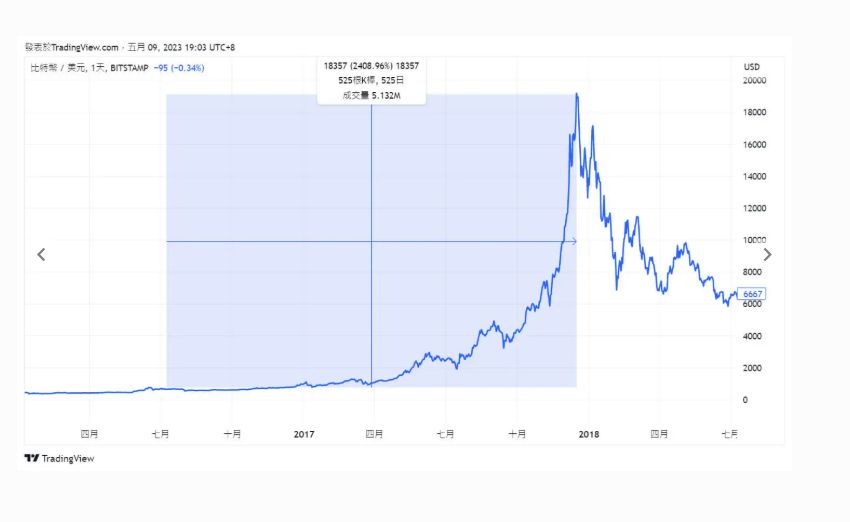The height and width of the screenshot is (522, 850).
Task: Click the 五月 09, 2023 19:03 timestamp
Action: pyautogui.click(x=181, y=47)
